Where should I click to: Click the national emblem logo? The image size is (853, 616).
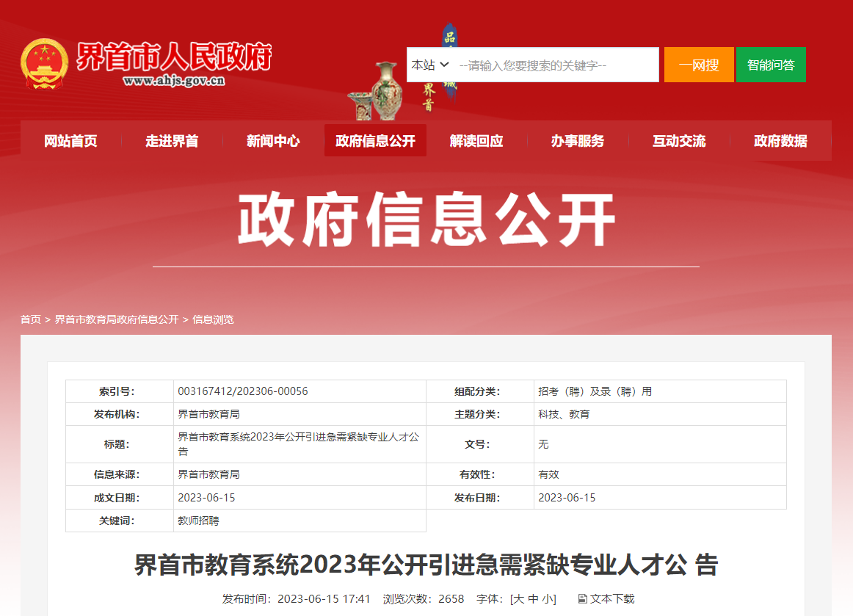point(44,64)
